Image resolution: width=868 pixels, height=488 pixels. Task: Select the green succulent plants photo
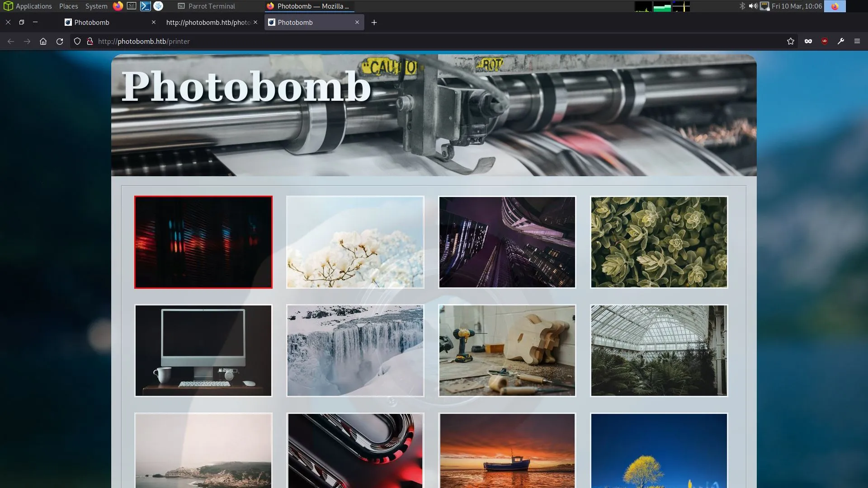tap(659, 242)
